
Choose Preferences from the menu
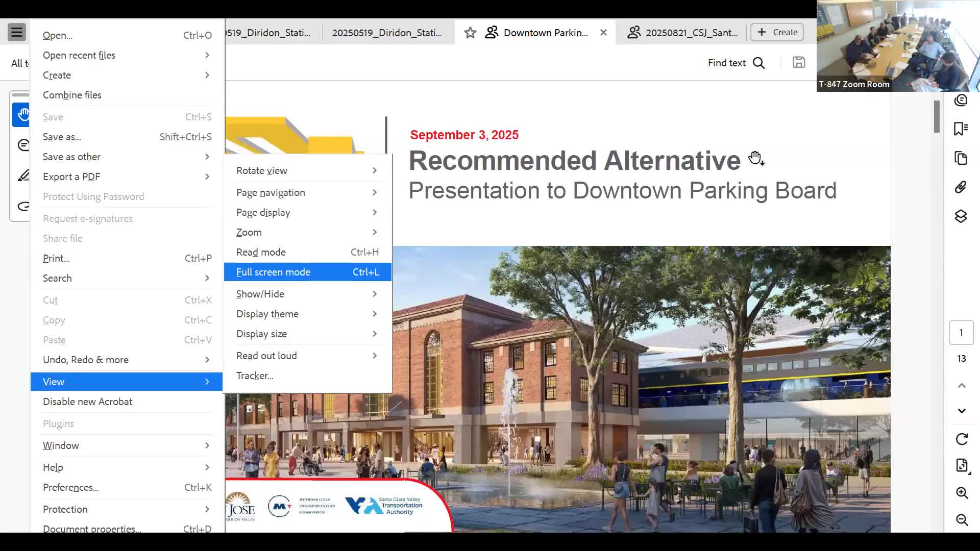(x=71, y=487)
